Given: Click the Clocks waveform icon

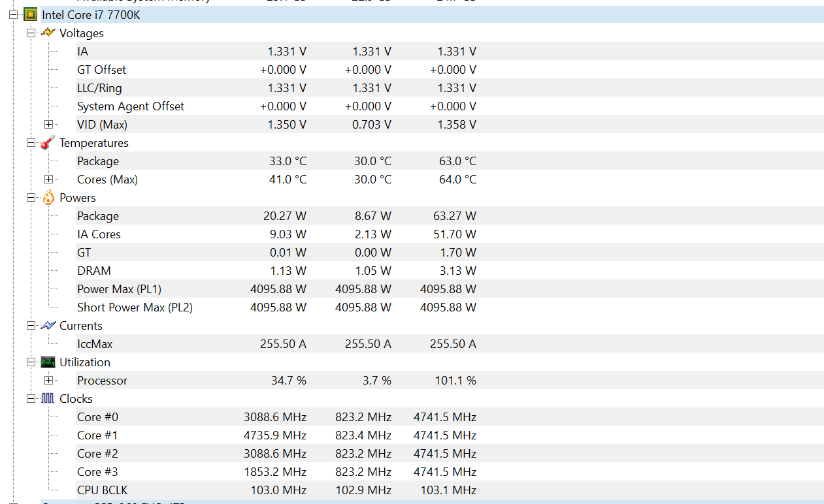Looking at the screenshot, I should click(48, 398).
